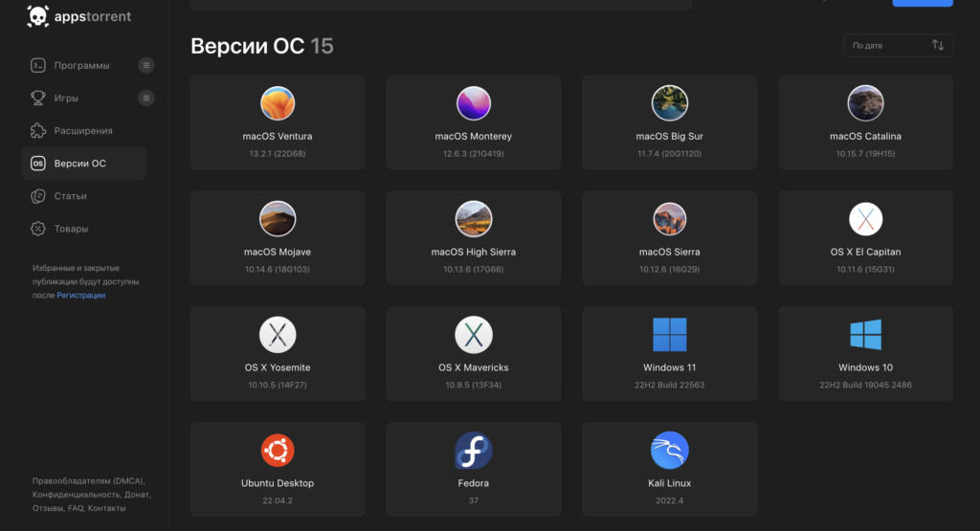Open the macOS Mojave icon
This screenshot has width=980, height=531.
[x=278, y=219]
